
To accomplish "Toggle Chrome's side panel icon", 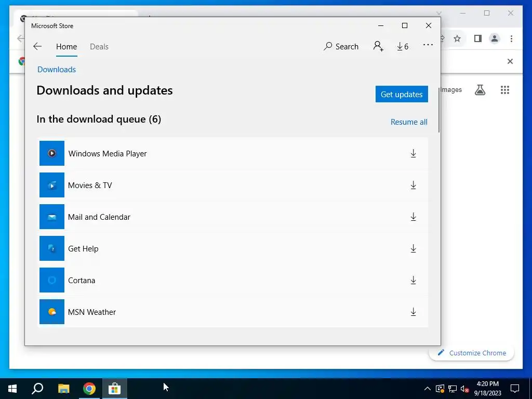I will coord(478,38).
